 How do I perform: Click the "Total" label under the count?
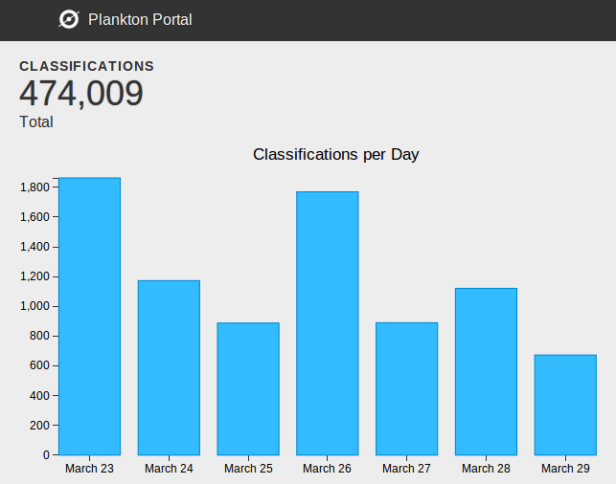[36, 122]
